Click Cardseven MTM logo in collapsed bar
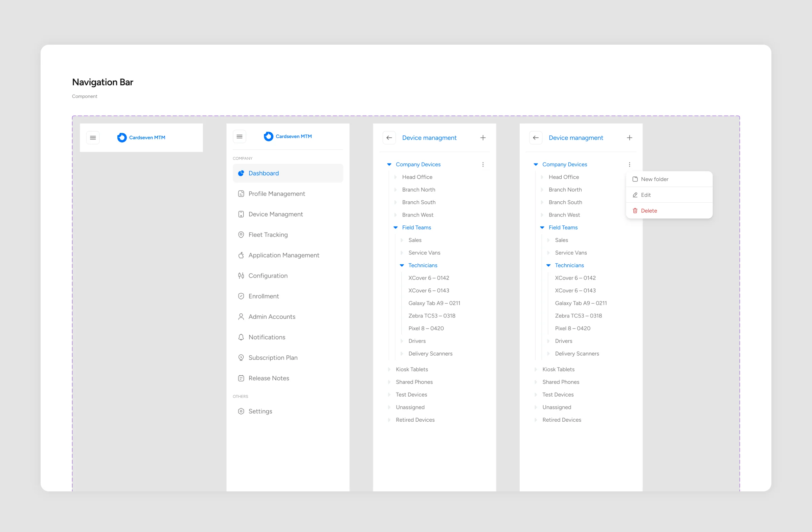This screenshot has width=812, height=532. click(141, 137)
